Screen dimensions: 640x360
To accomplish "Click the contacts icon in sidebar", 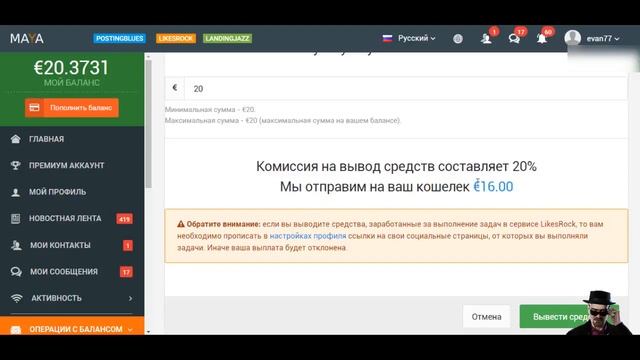I will pyautogui.click(x=16, y=245).
